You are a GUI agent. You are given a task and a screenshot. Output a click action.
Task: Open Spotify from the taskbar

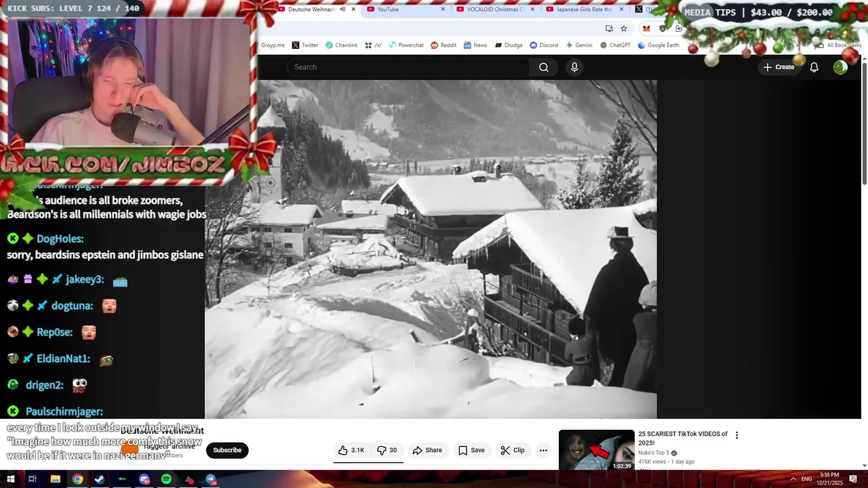point(166,479)
